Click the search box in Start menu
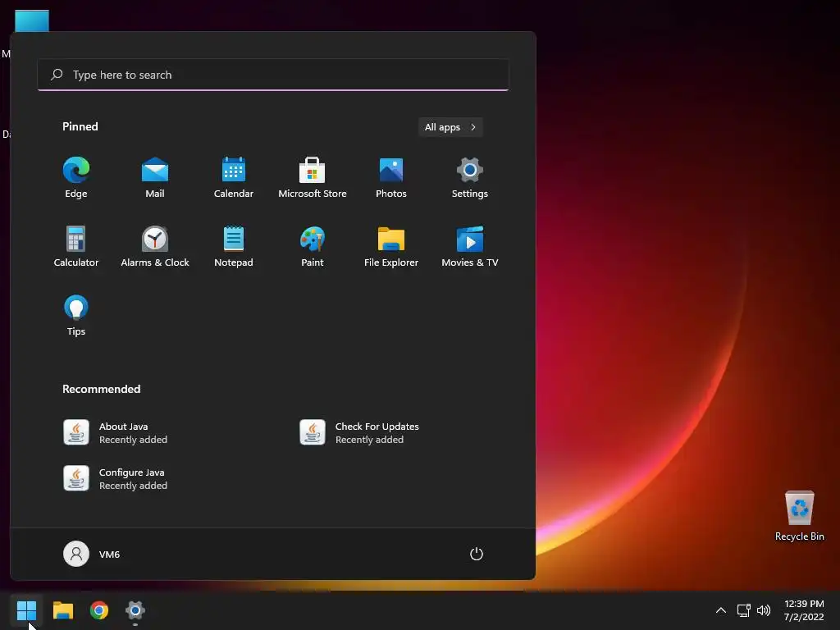The width and height of the screenshot is (840, 630). click(273, 75)
